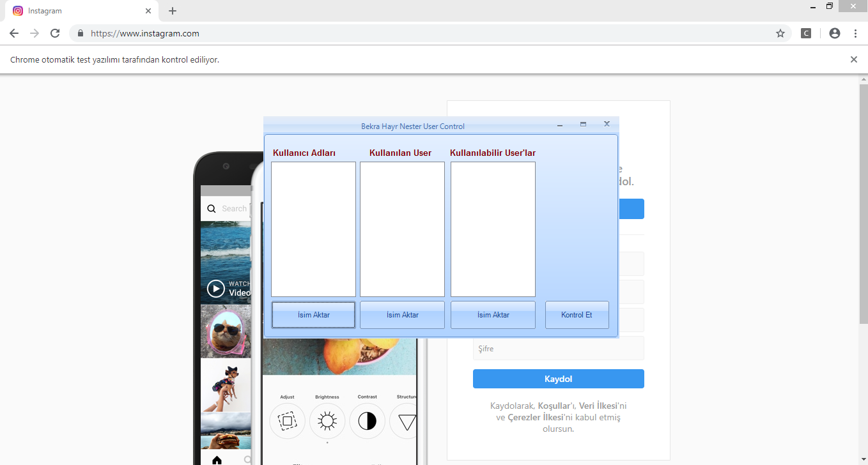Bookmark this page with the star icon

(780, 33)
